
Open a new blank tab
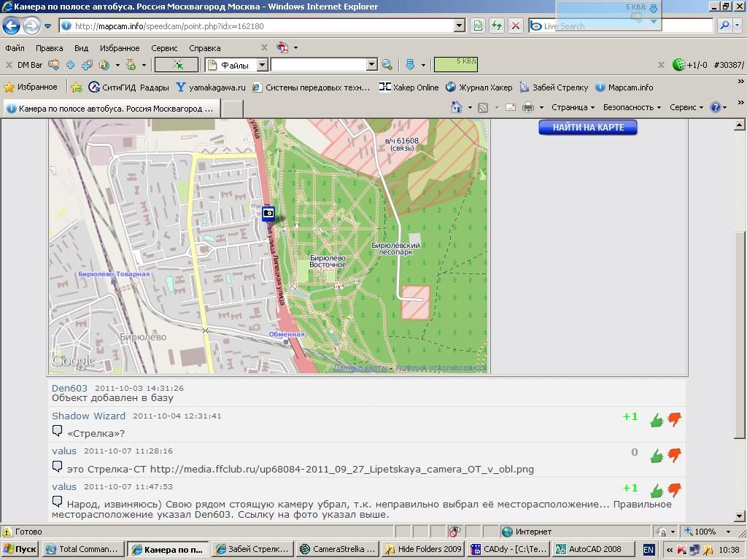click(x=233, y=109)
